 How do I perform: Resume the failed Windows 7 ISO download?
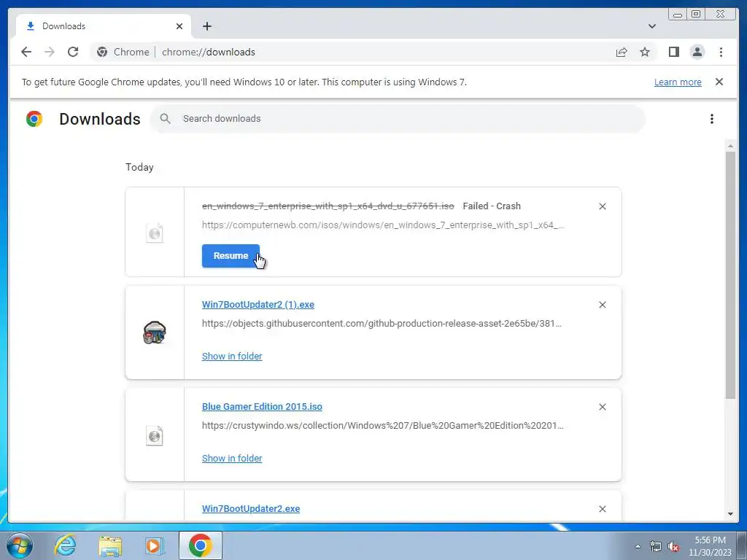point(231,256)
